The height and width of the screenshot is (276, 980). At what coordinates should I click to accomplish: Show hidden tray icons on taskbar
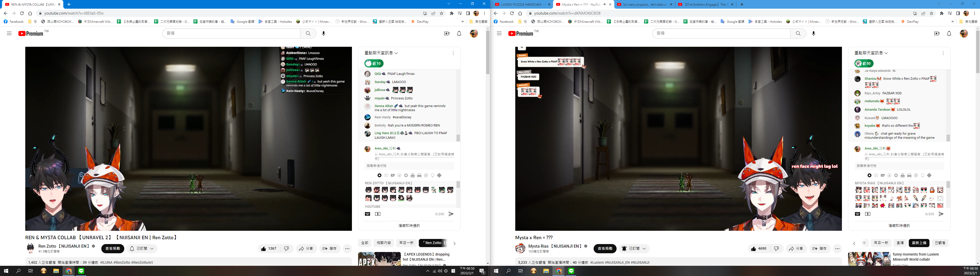pyautogui.click(x=428, y=271)
